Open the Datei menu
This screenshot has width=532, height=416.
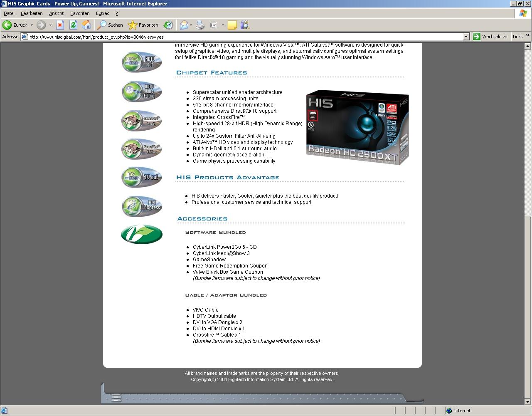pyautogui.click(x=9, y=13)
